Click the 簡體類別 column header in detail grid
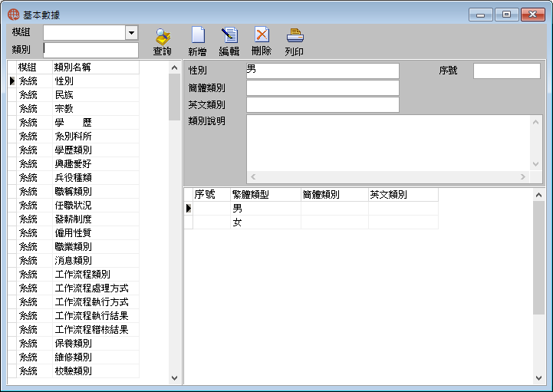The width and height of the screenshot is (553, 392). coord(334,194)
